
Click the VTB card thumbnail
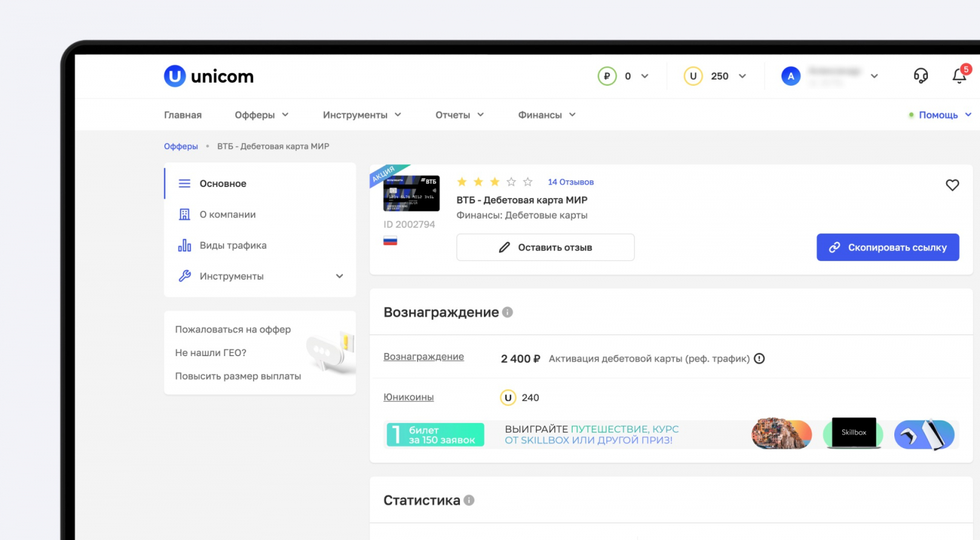coord(412,193)
